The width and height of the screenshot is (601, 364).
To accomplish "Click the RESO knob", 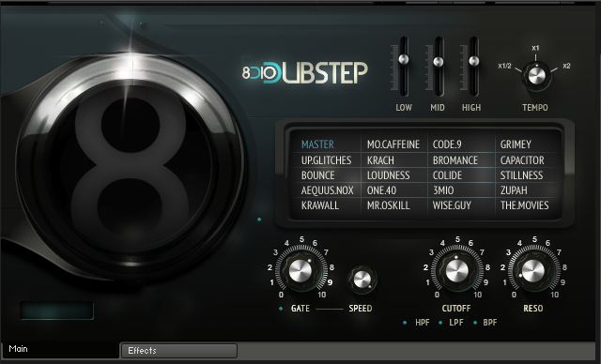I will [532, 271].
